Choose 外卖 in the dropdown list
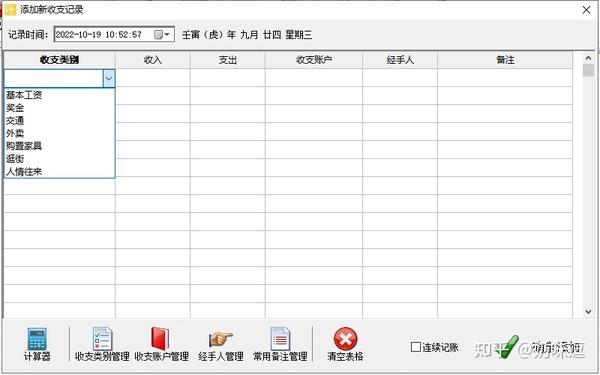 [x=59, y=133]
